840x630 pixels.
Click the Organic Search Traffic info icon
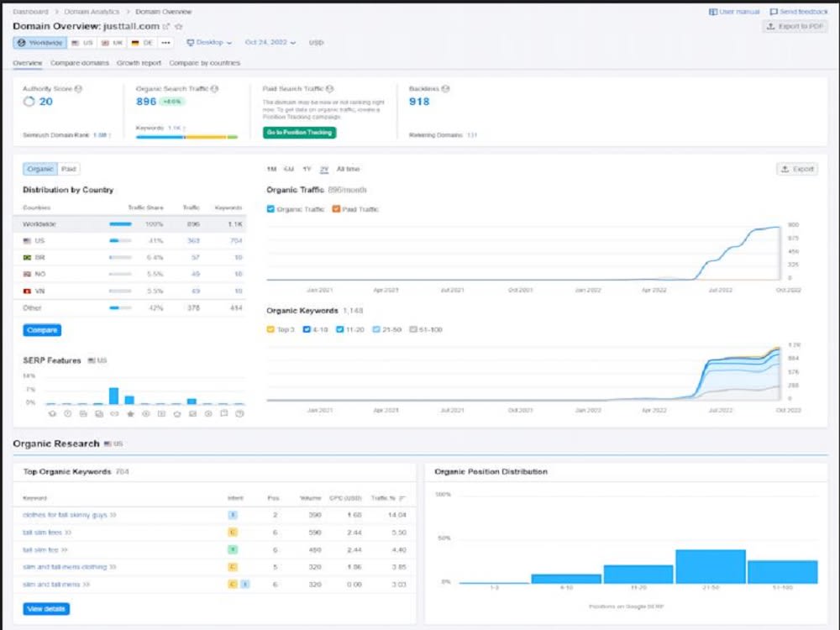(x=214, y=89)
